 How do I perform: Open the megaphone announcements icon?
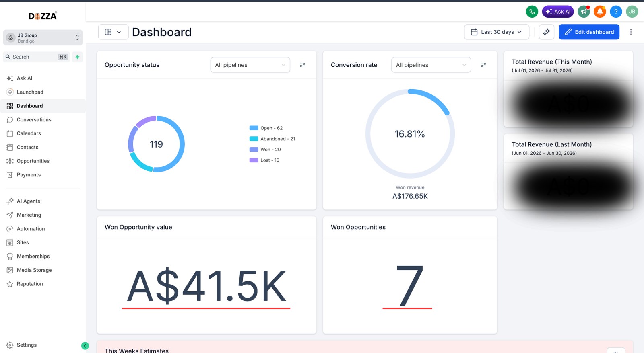584,12
